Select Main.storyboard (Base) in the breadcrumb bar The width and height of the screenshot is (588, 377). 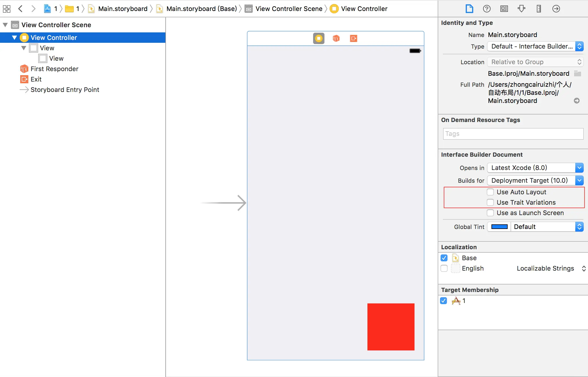coord(201,9)
